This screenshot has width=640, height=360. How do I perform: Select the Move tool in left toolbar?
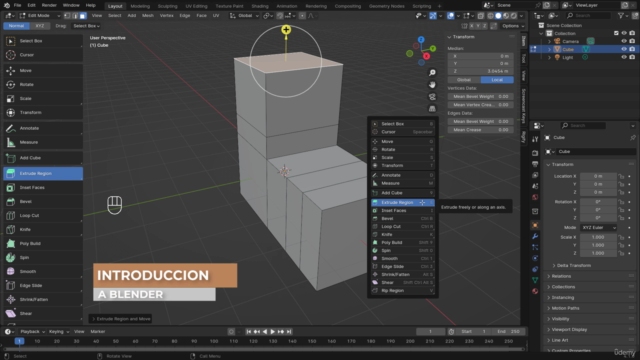tap(43, 71)
